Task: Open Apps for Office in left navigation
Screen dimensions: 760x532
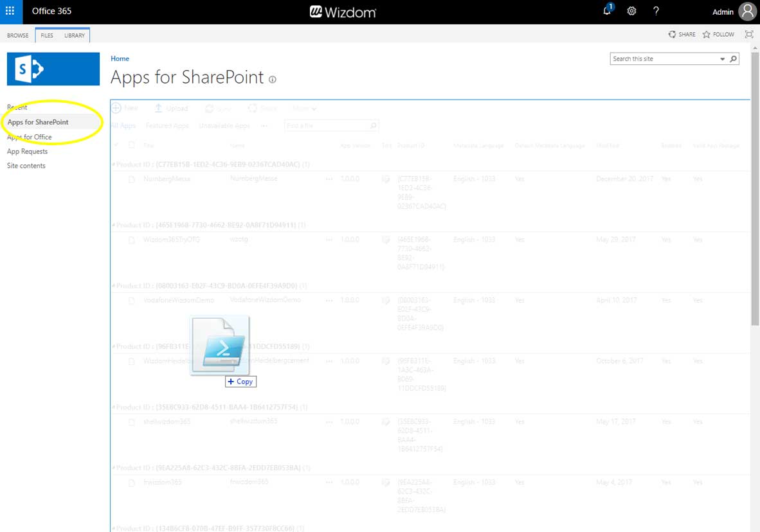Action: (29, 137)
